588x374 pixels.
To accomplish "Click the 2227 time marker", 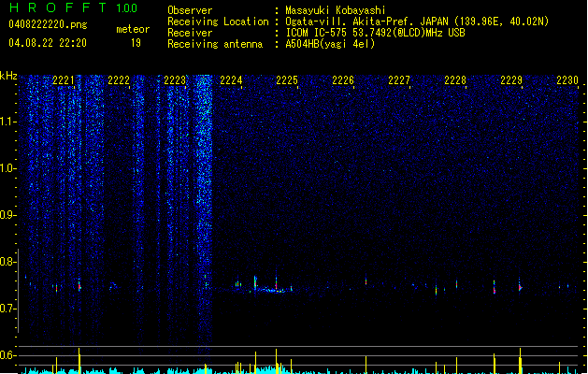I will coord(399,80).
